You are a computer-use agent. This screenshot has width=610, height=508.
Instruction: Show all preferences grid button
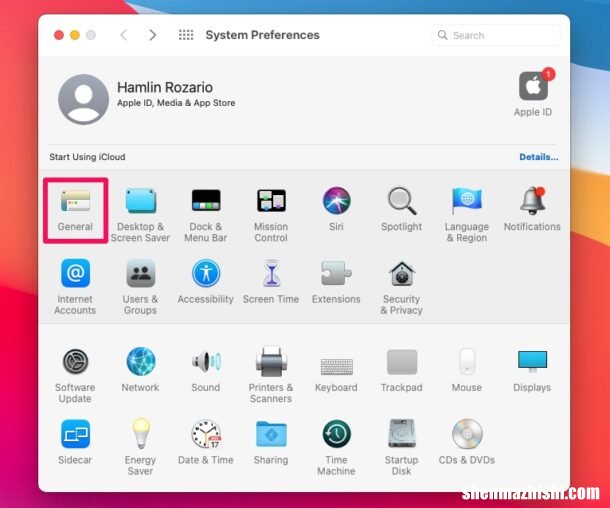186,35
